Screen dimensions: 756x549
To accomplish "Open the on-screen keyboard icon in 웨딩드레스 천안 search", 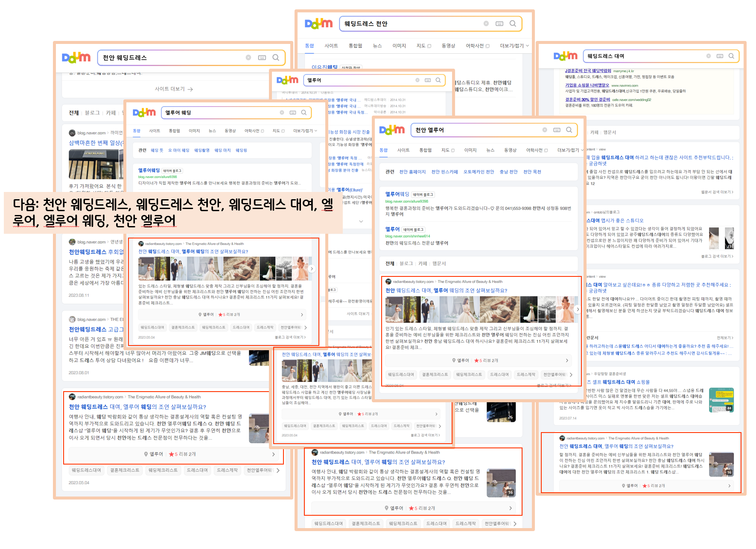I will click(499, 23).
